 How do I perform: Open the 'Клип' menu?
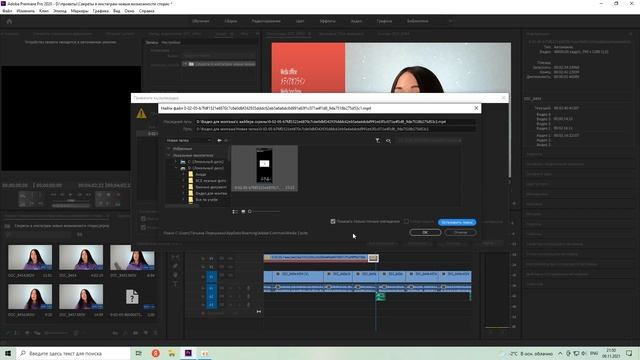(44, 11)
